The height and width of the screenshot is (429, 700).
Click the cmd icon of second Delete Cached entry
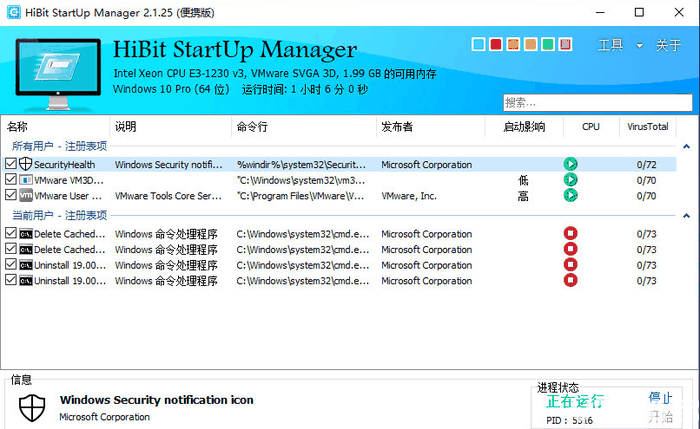pos(25,250)
